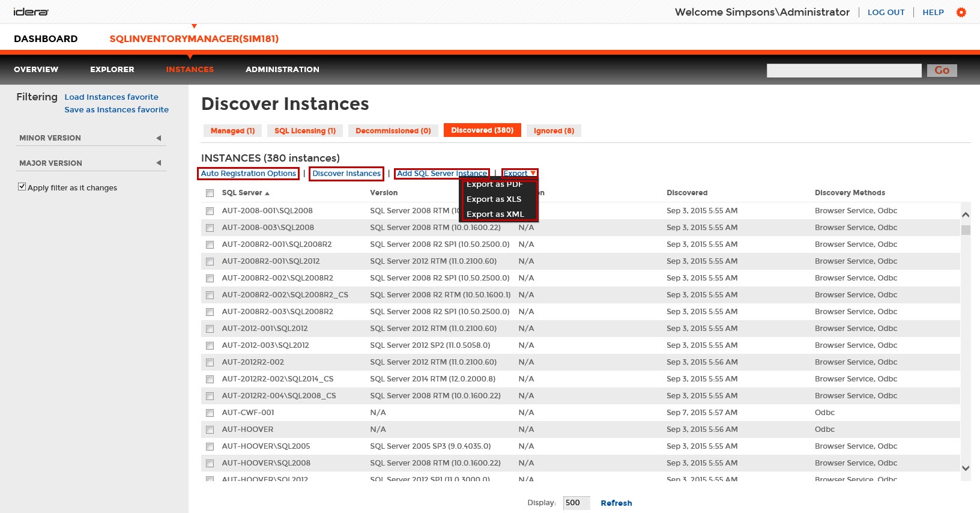
Task: Toggle Apply filter as it changes checkbox
Action: click(22, 187)
